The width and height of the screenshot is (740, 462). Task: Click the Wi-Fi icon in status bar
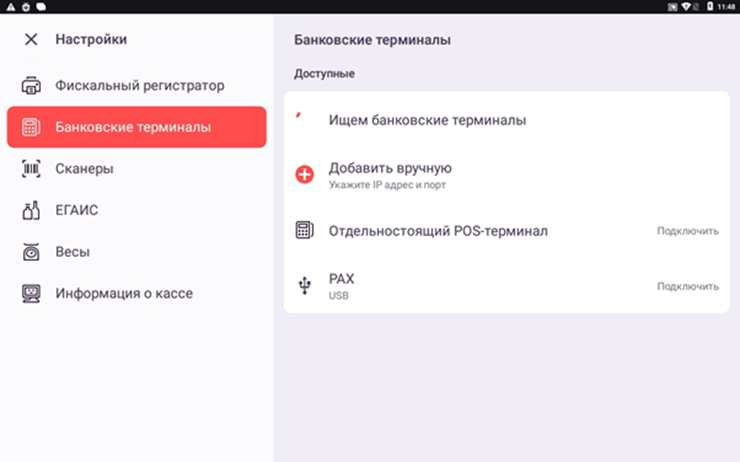point(687,7)
